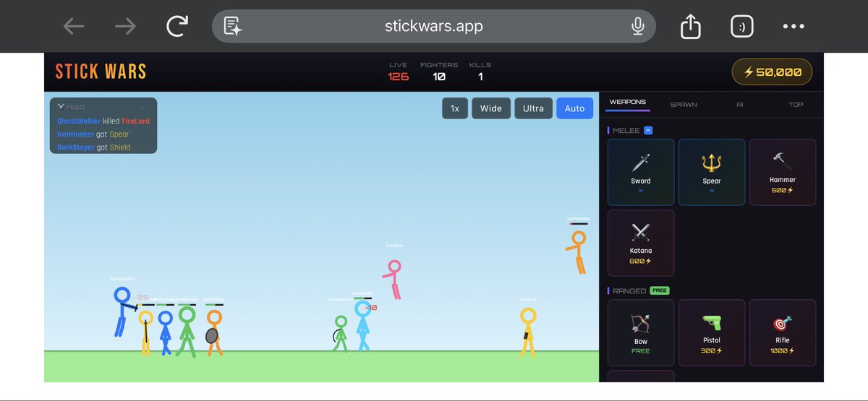Viewport: 868px width, 401px height.
Task: Go forward in the browser
Action: click(125, 27)
